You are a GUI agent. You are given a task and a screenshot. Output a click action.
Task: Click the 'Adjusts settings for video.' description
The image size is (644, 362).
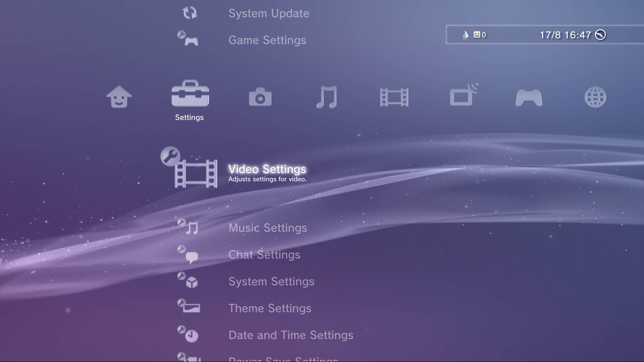click(267, 179)
